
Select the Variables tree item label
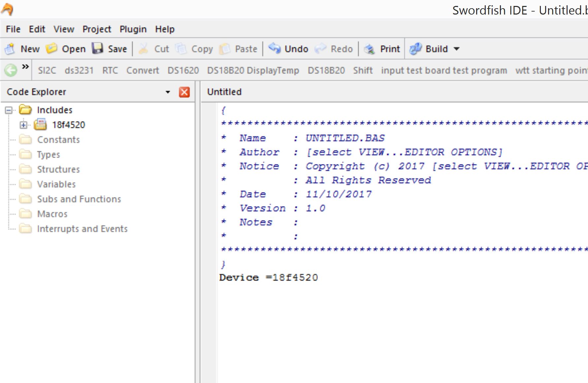(56, 184)
